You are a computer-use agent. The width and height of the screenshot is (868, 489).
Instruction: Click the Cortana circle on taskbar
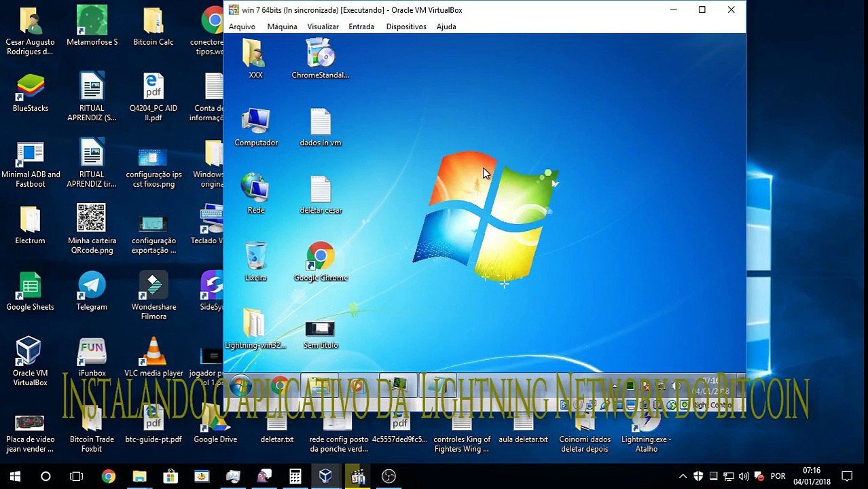[x=46, y=476]
